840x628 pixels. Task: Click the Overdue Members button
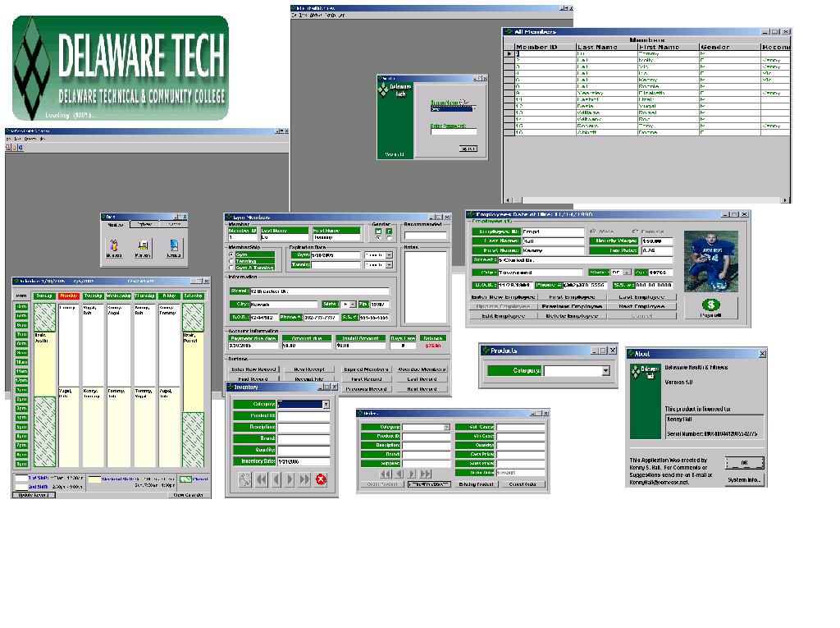[422, 369]
